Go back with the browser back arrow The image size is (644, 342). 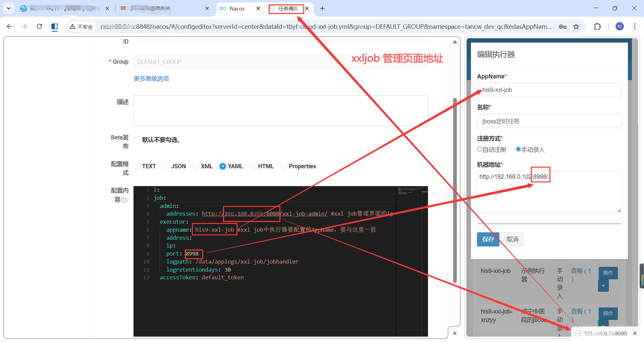click(9, 26)
